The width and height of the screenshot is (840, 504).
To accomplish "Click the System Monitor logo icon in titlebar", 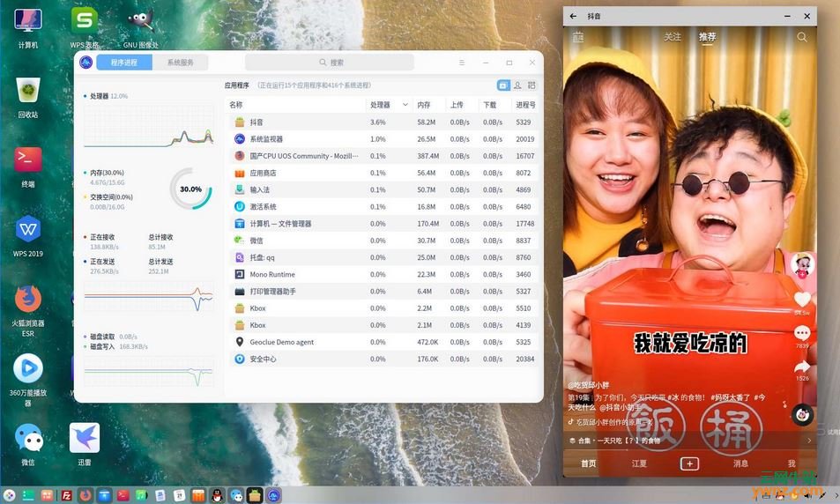I will [x=85, y=63].
